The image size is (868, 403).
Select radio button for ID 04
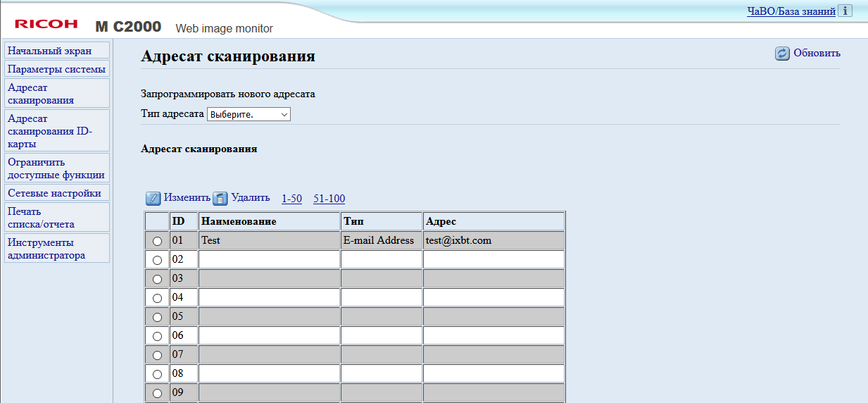(157, 298)
